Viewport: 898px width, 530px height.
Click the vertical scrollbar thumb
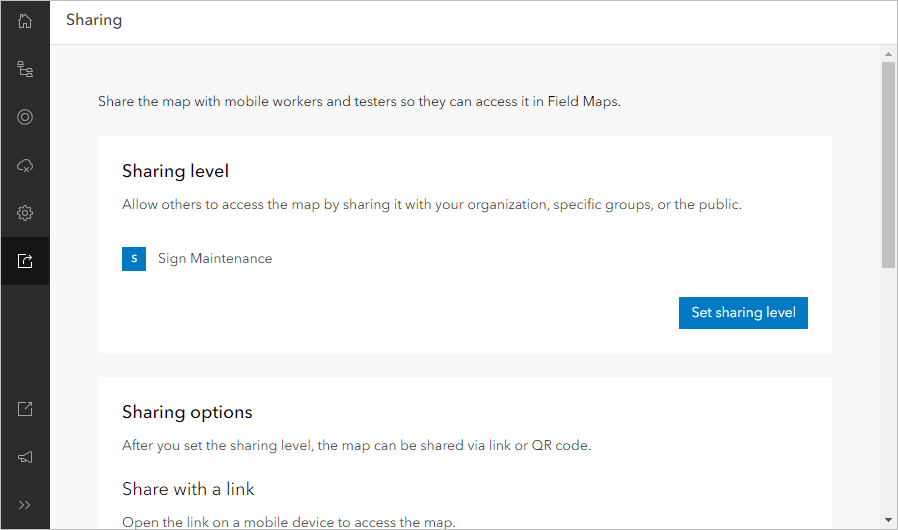[x=888, y=165]
